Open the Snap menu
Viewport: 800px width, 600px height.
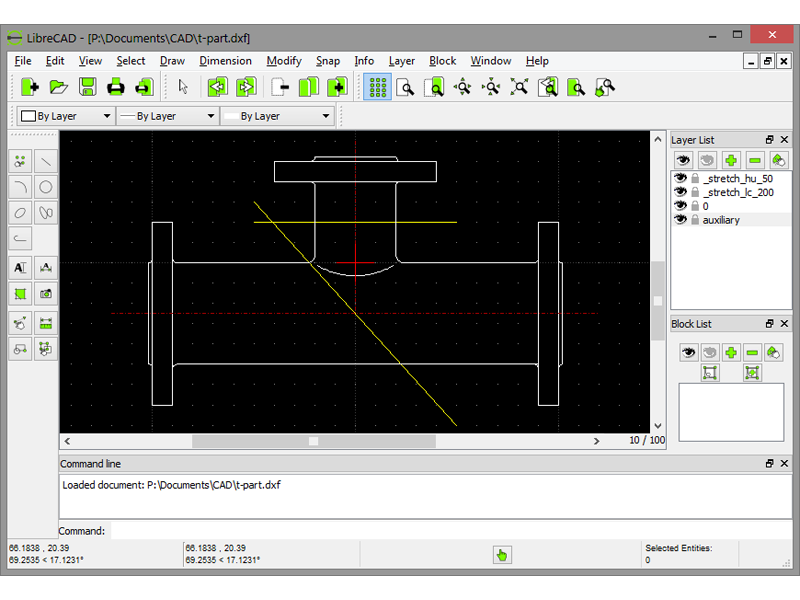point(328,61)
